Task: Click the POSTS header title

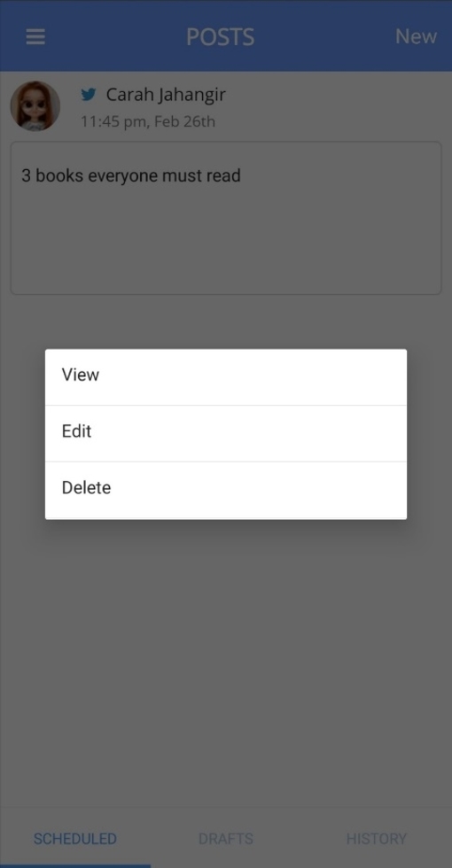Action: click(x=220, y=37)
